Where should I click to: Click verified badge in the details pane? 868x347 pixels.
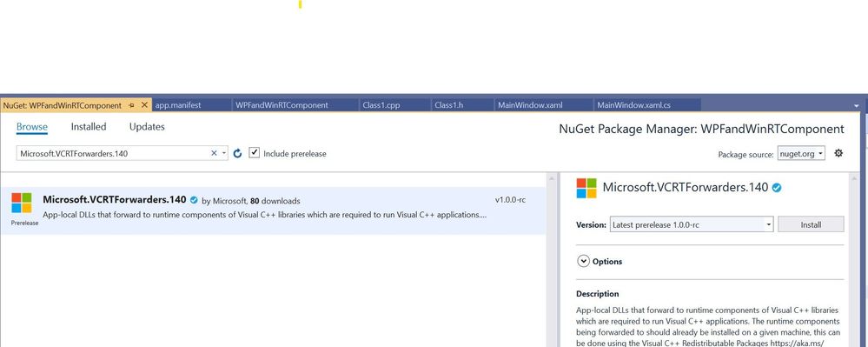click(777, 188)
